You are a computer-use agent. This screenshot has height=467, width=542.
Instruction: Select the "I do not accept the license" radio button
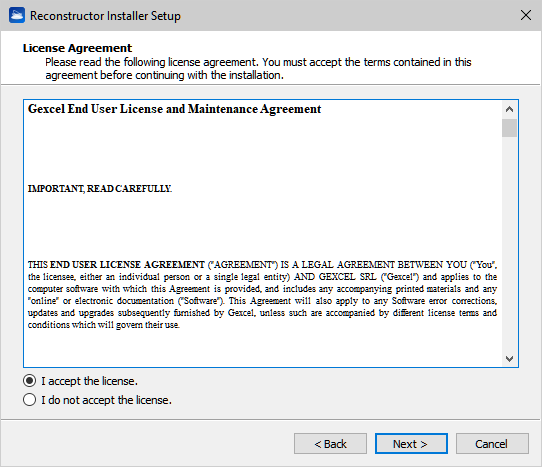29,400
